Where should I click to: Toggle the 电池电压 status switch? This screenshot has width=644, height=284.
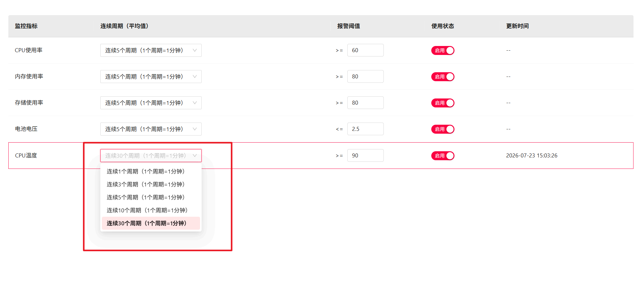click(x=443, y=129)
